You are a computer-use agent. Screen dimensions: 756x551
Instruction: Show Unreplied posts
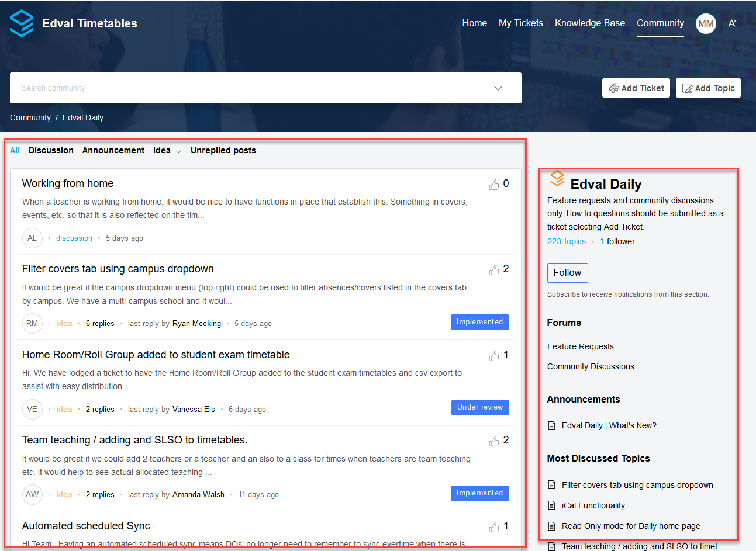click(223, 150)
